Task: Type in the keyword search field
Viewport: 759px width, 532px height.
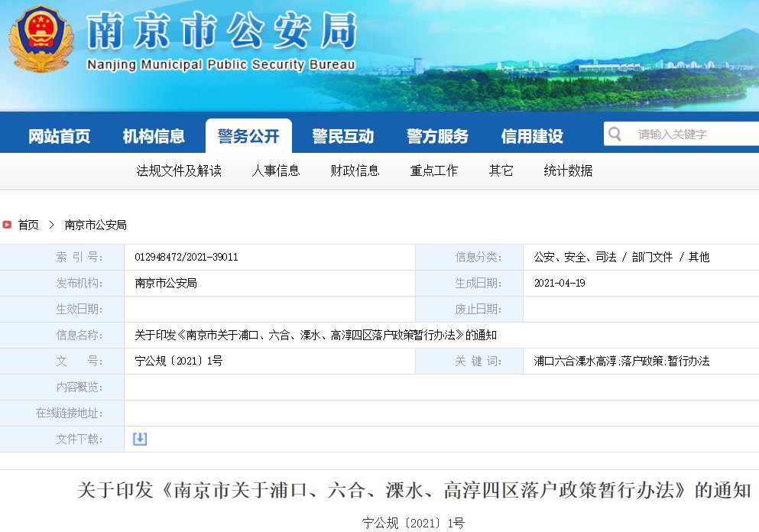Action: (692, 135)
